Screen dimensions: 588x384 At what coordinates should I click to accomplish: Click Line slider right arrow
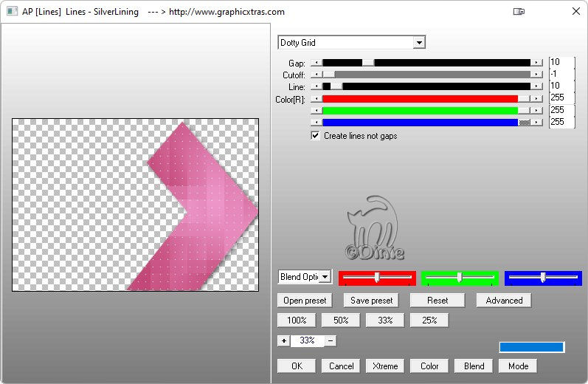[x=537, y=86]
